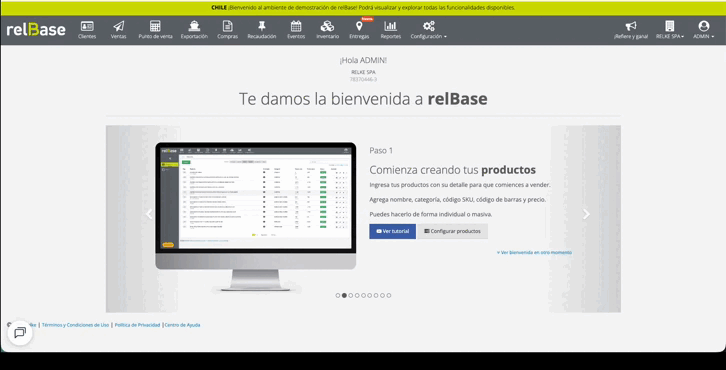Open the Clientes section icon
Image resolution: width=726 pixels, height=370 pixels.
pyautogui.click(x=87, y=26)
